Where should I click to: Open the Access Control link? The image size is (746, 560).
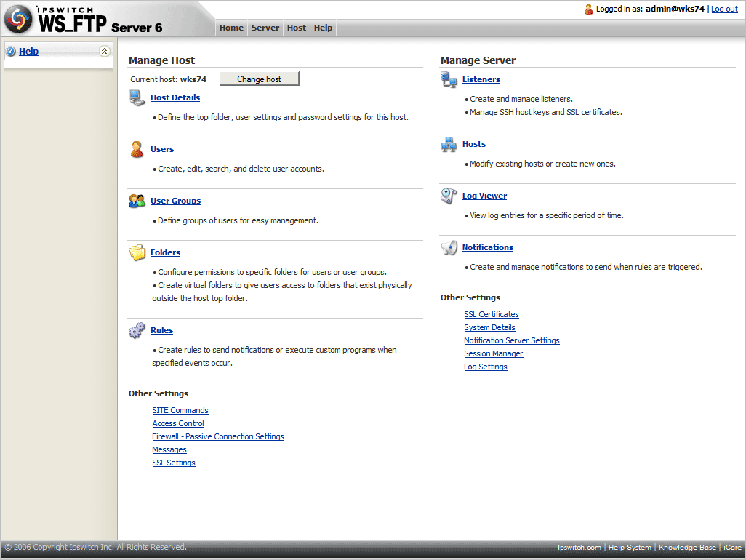178,423
